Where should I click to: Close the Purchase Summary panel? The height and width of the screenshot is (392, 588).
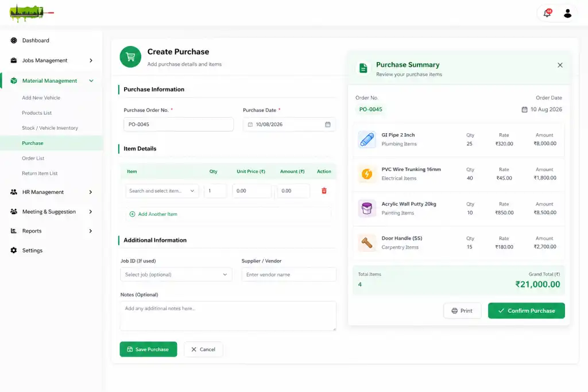(x=560, y=65)
